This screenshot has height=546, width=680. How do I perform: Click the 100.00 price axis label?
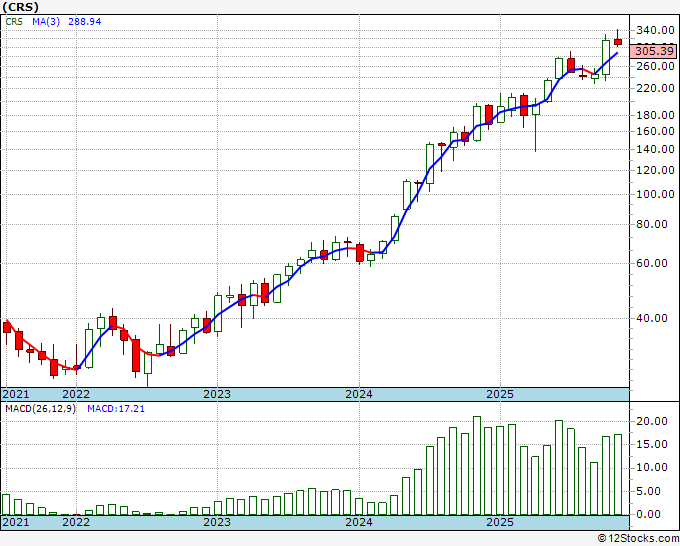pos(654,195)
